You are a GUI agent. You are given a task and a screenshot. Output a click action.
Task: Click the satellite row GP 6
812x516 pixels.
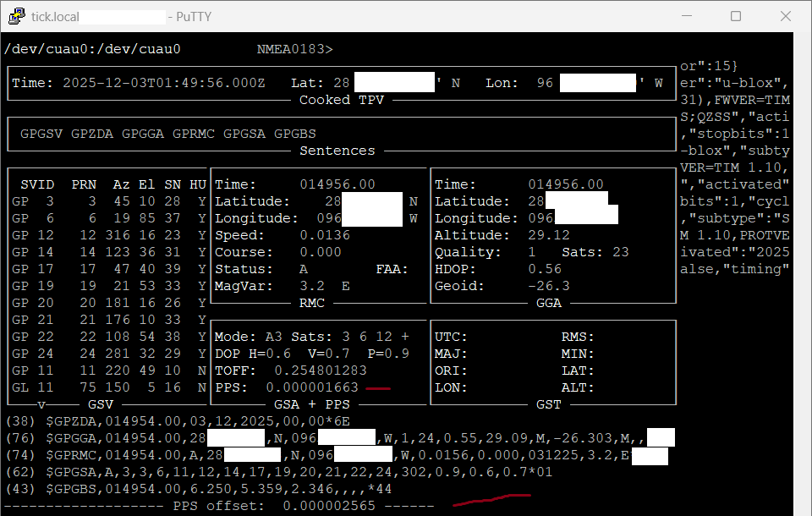109,218
